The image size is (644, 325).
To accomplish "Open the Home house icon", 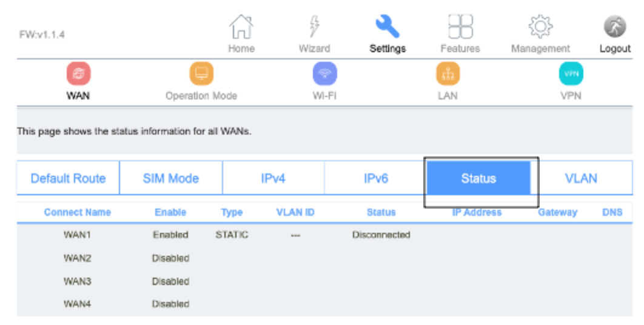I will 241,27.
